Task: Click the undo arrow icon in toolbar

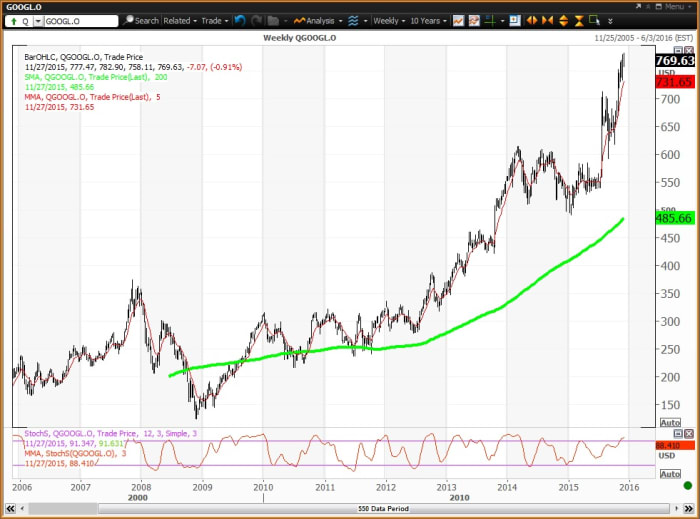Action: coord(240,20)
